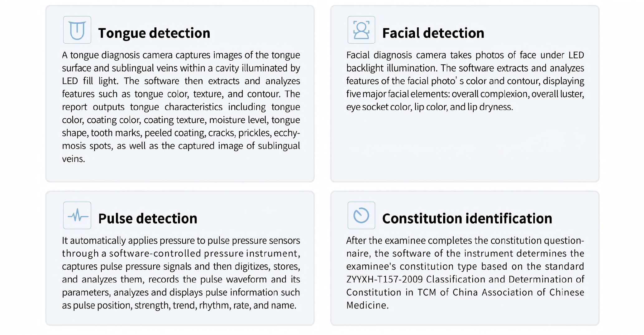Click the tongue diagnosis camera description paragraph
This screenshot has height=335, width=644.
(x=181, y=107)
